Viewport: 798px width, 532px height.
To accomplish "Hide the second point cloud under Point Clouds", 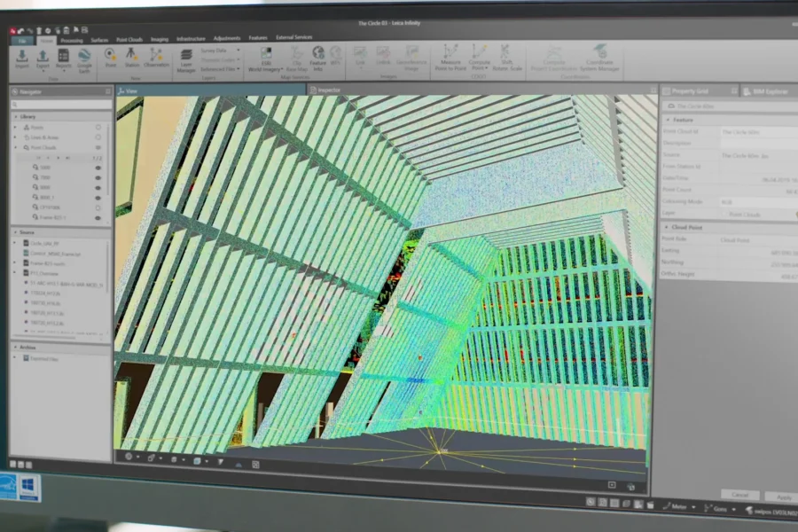I will tap(98, 177).
